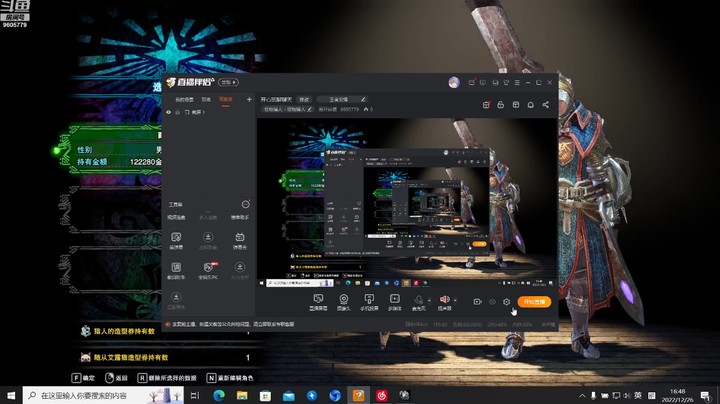The image size is (720, 404).
Task: Click the notice text in app status bar
Action: 233,324
